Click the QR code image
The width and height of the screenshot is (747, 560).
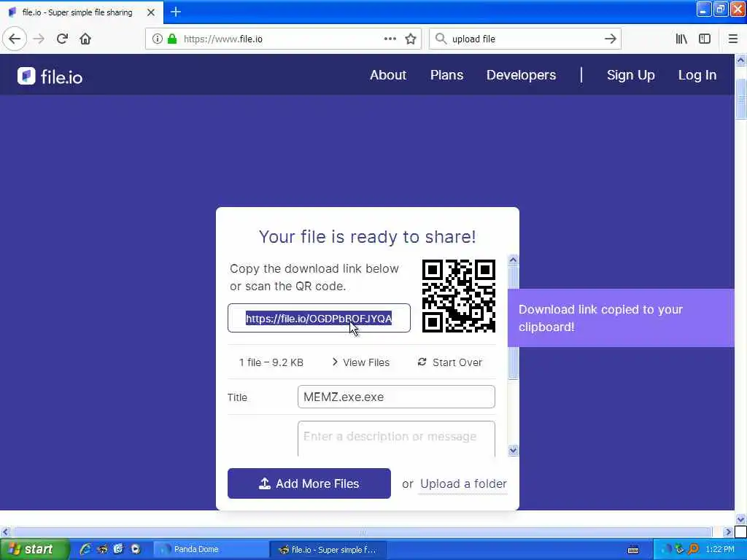point(458,296)
